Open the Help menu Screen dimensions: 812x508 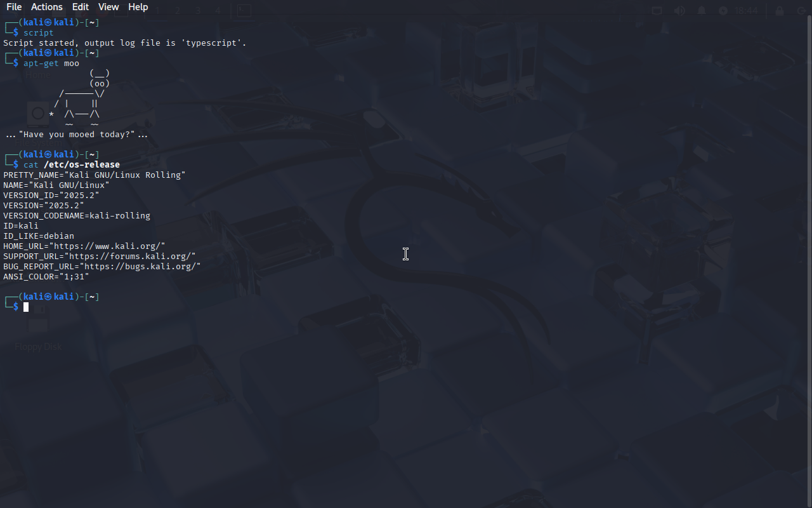(x=138, y=7)
